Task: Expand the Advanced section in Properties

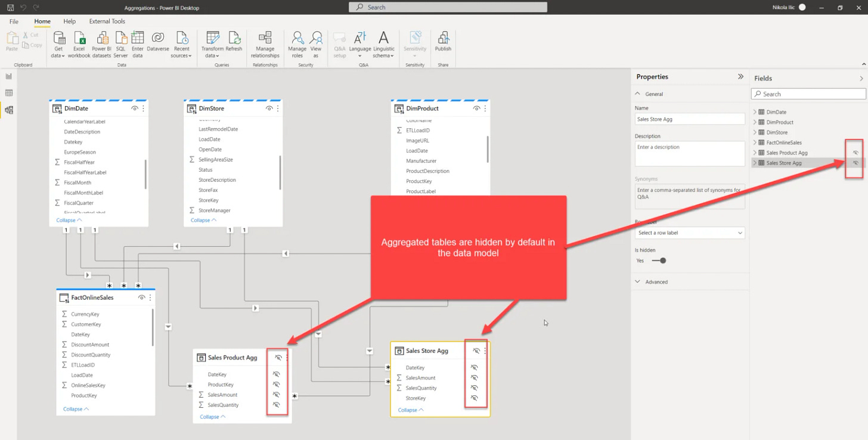Action: tap(638, 282)
